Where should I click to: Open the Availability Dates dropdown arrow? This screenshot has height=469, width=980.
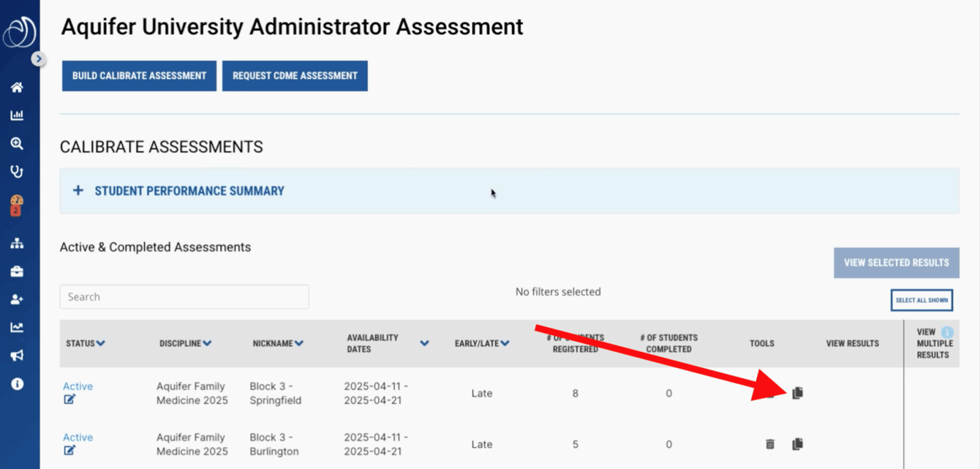pos(424,342)
